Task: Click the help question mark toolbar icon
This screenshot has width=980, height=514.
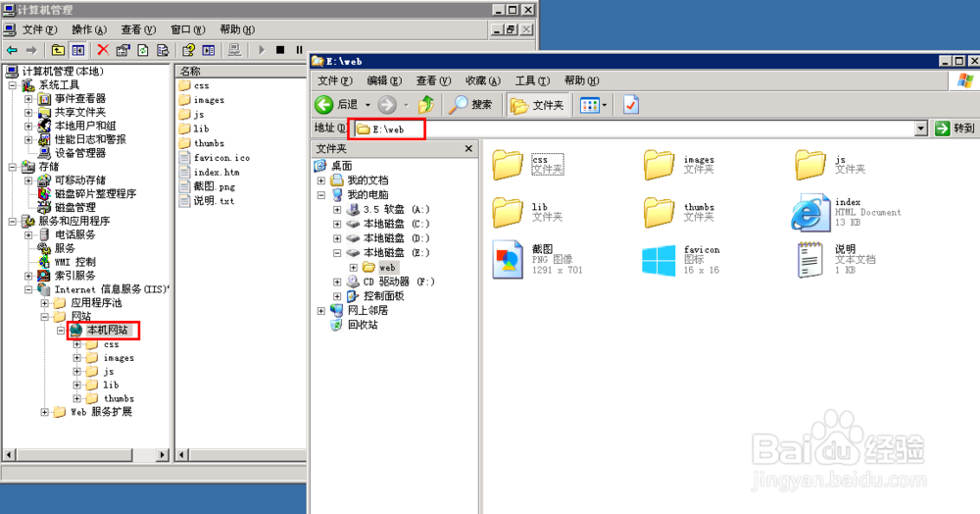Action: (x=188, y=50)
